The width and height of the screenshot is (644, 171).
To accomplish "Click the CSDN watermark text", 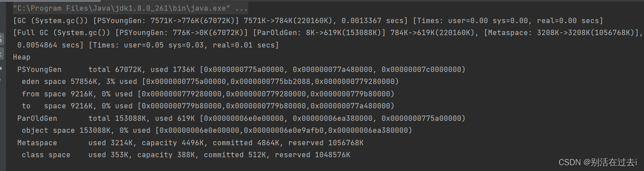I will pyautogui.click(x=598, y=163).
